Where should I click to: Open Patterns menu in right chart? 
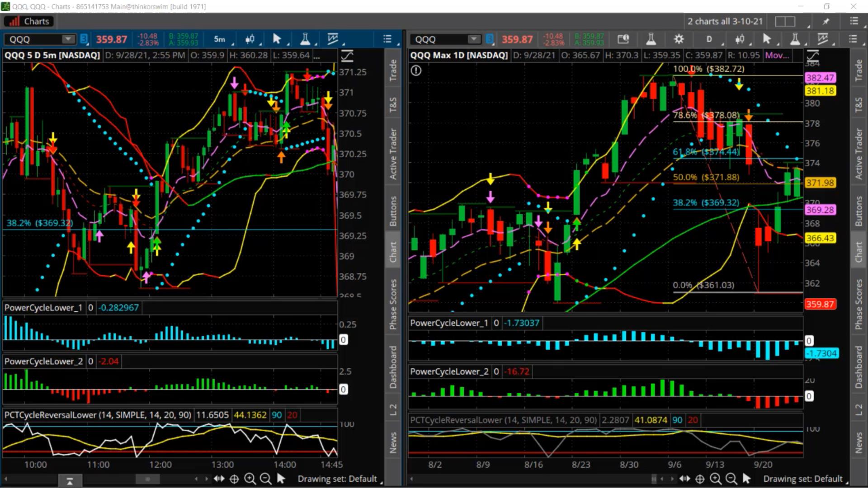[823, 39]
